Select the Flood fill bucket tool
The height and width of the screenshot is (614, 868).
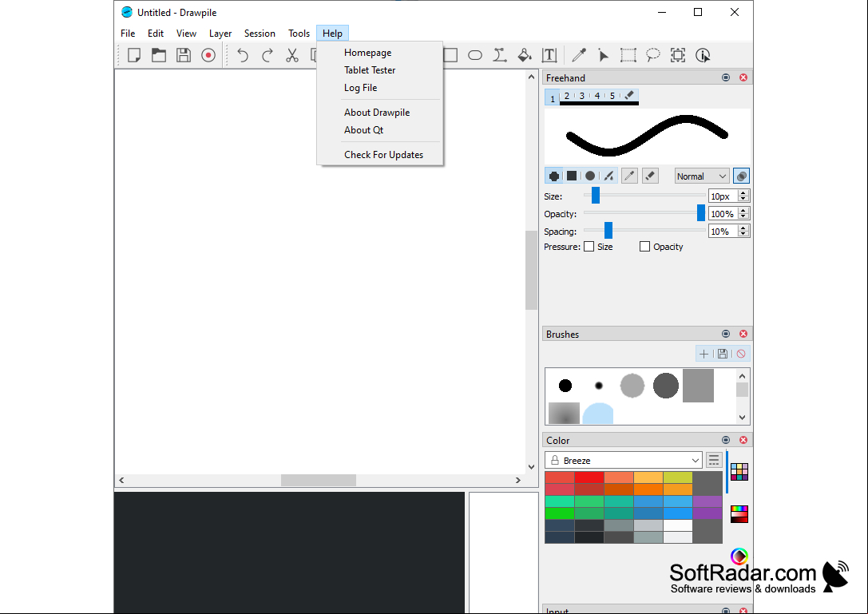[525, 55]
